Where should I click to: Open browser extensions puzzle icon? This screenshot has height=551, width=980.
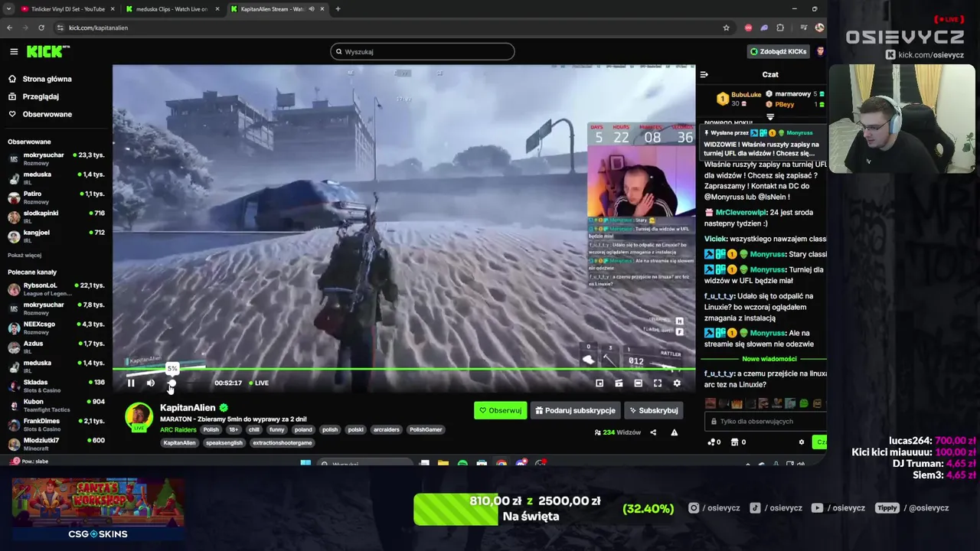click(780, 28)
